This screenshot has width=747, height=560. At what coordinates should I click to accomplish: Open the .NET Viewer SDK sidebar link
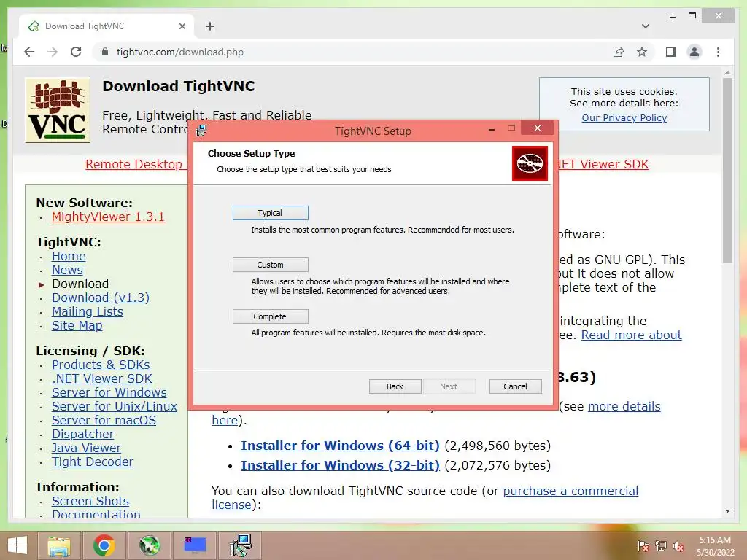pyautogui.click(x=101, y=378)
